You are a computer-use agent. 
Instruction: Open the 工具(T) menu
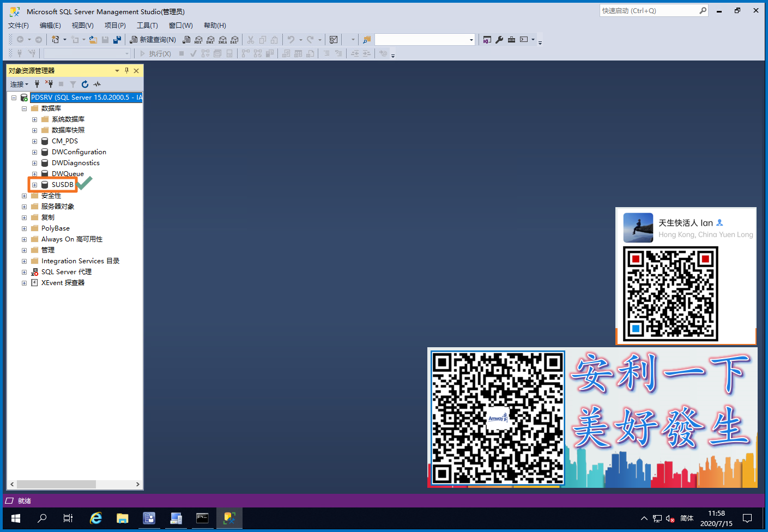coord(147,26)
